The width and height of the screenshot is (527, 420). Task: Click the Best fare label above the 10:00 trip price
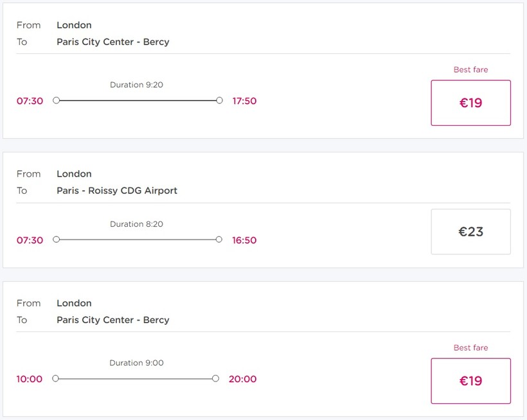pyautogui.click(x=470, y=347)
